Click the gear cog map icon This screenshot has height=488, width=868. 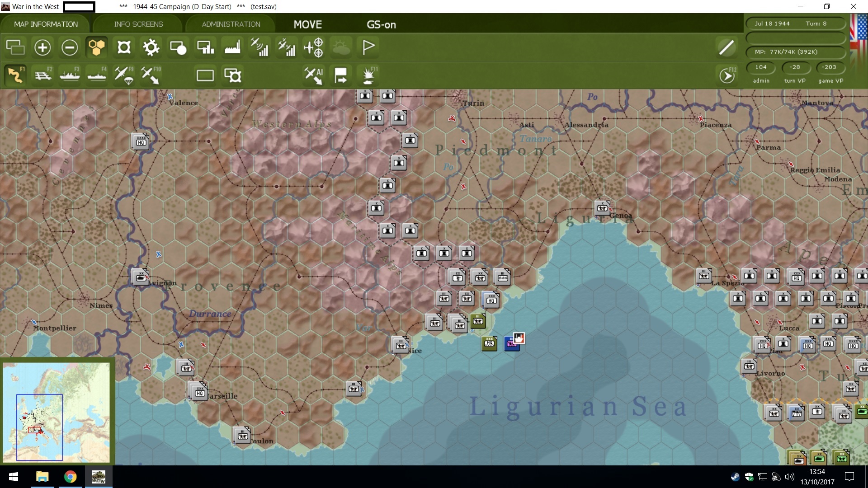151,47
